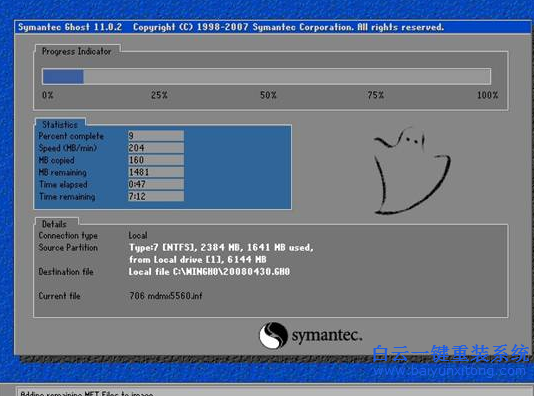Click the Time elapsed value field

click(156, 184)
